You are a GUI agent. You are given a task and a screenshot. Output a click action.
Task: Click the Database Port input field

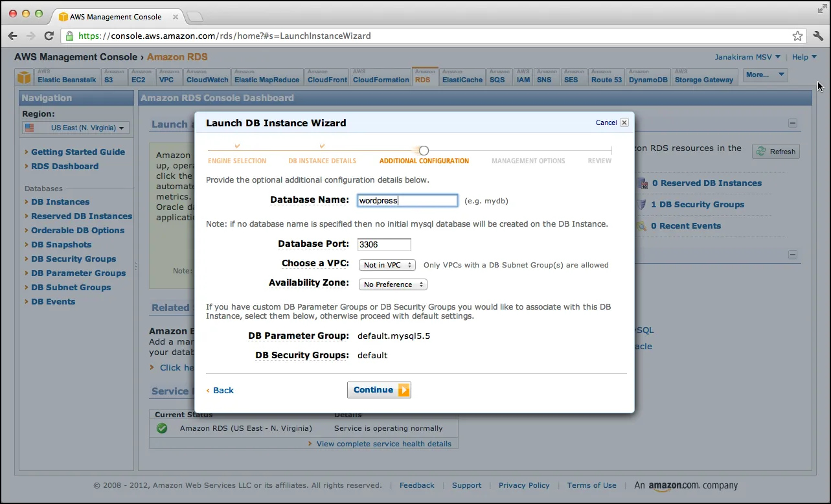[384, 244]
